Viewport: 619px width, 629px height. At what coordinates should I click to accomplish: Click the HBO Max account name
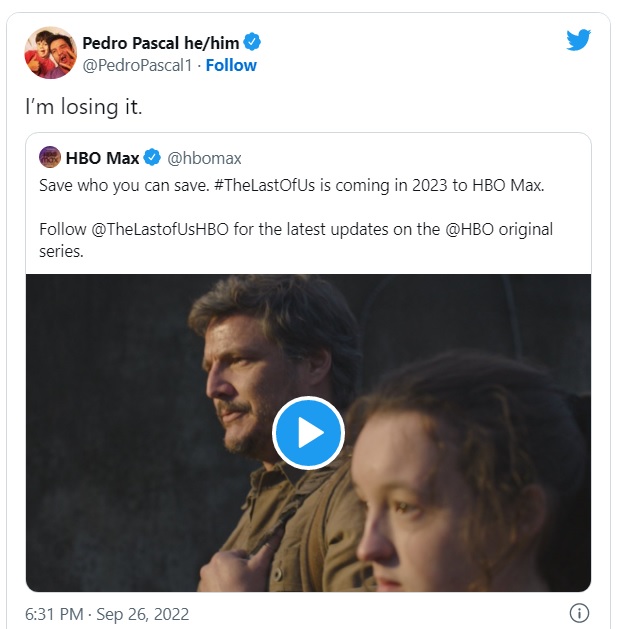(x=102, y=158)
